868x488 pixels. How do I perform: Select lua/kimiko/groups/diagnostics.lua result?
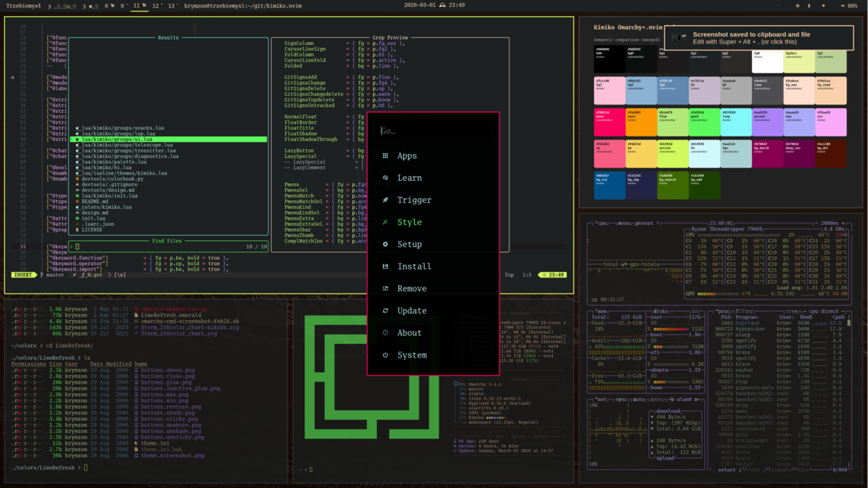tap(130, 156)
